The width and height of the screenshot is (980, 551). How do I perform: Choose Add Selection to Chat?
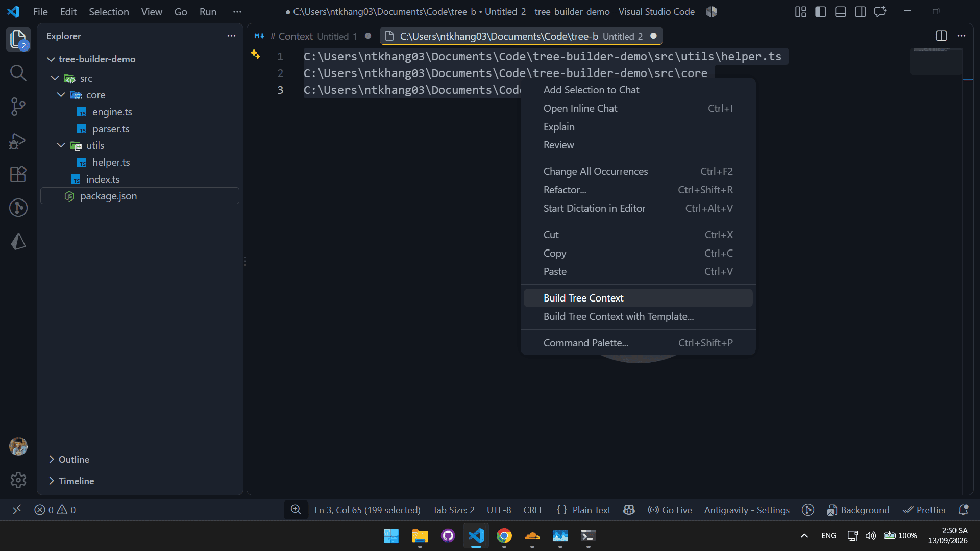click(x=638, y=90)
